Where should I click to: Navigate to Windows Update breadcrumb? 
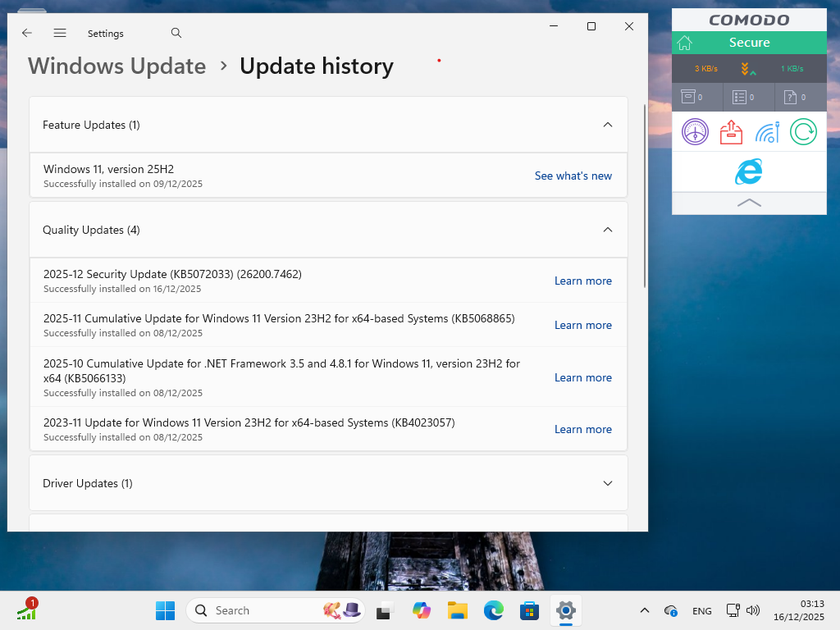pos(116,66)
